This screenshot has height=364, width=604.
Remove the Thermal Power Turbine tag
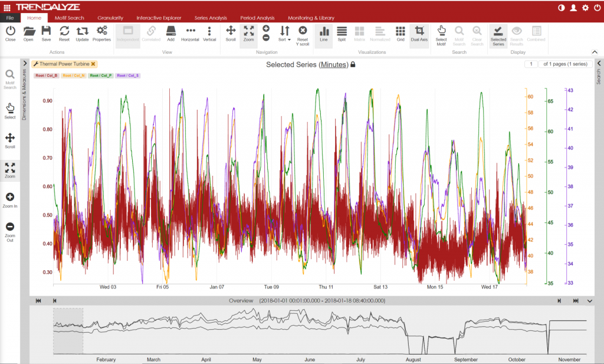[x=93, y=64]
